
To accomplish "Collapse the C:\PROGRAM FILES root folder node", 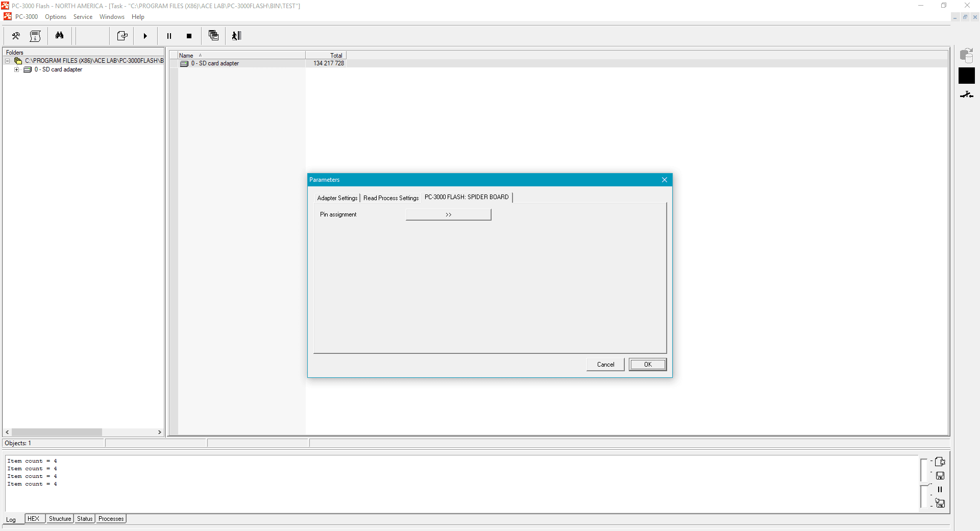I will click(8, 61).
